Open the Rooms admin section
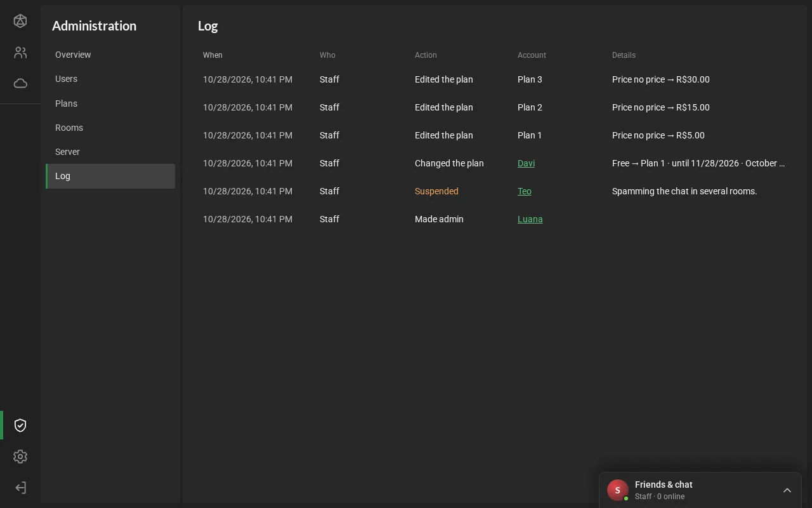The width and height of the screenshot is (812, 508). [110, 128]
